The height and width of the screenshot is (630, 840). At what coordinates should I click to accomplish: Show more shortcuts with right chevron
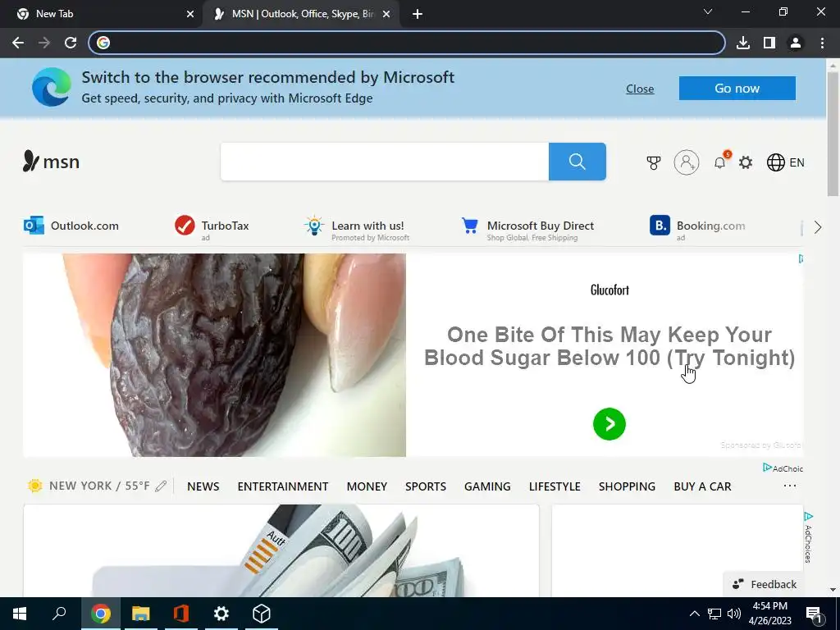coord(818,227)
